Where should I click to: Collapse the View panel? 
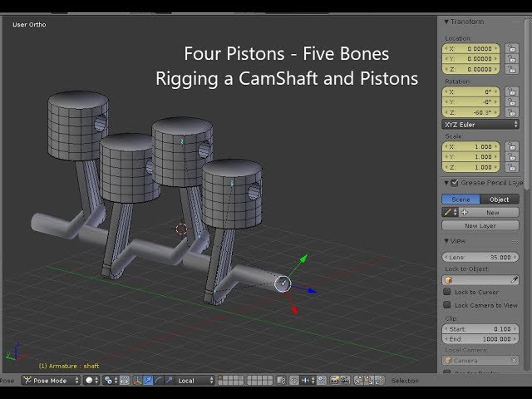pyautogui.click(x=446, y=241)
